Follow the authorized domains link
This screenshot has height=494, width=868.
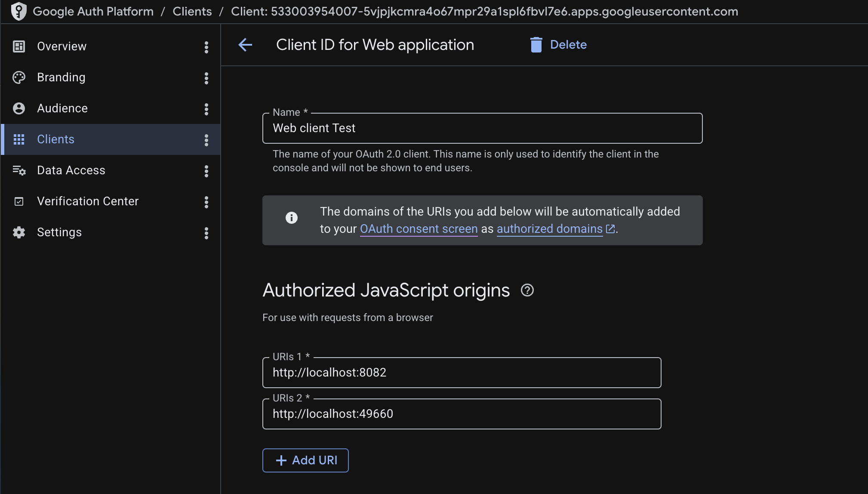pyautogui.click(x=550, y=229)
